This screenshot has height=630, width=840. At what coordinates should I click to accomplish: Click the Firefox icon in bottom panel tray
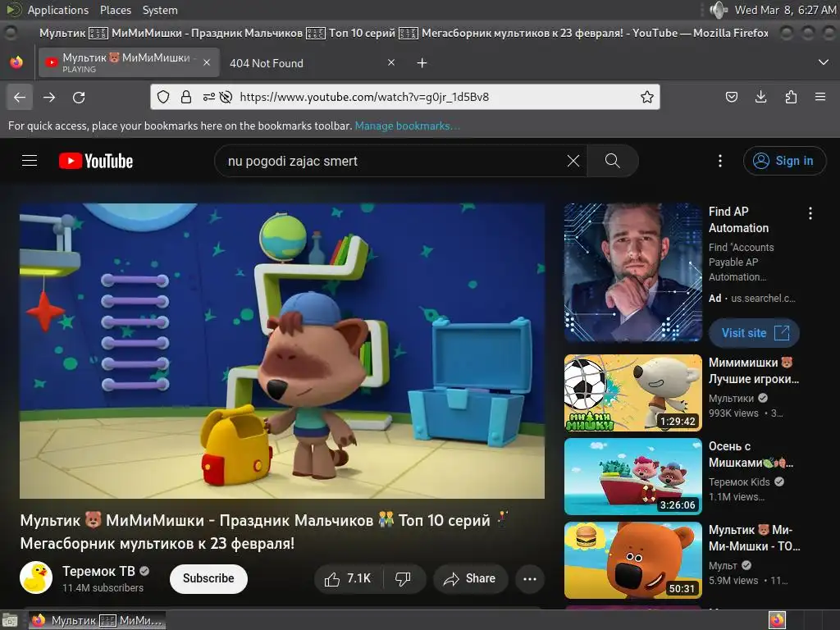click(x=777, y=620)
